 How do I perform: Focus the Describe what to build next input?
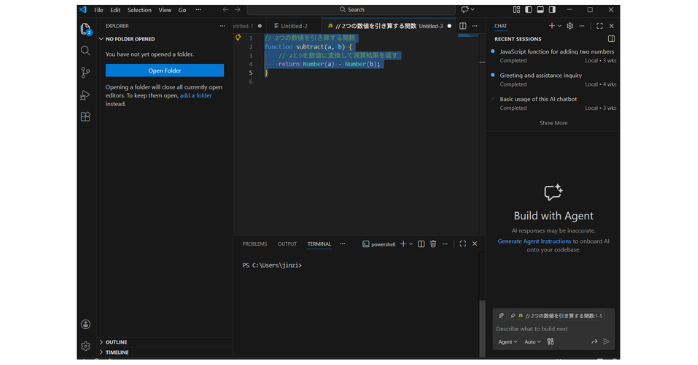click(x=553, y=329)
